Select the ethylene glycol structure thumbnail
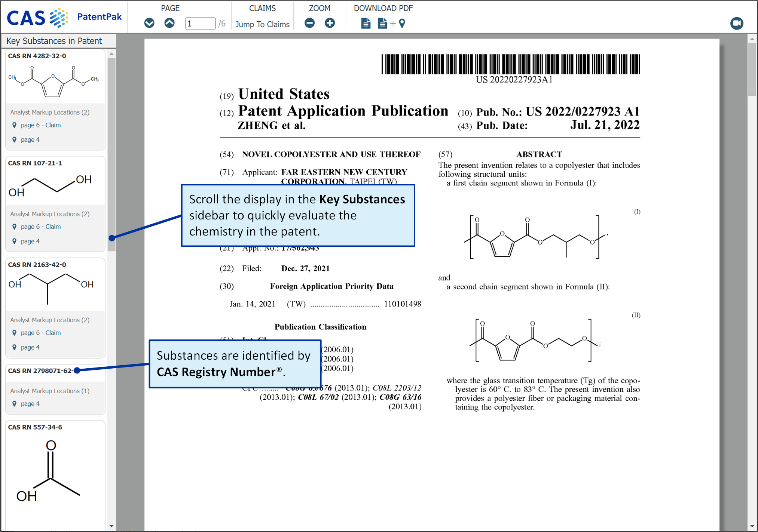 coord(51,185)
